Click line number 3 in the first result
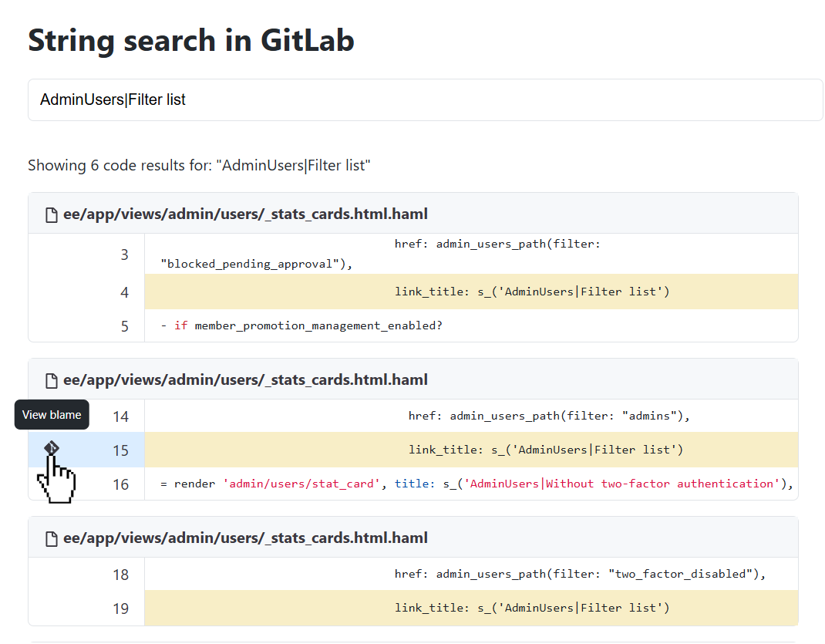This screenshot has width=825, height=644. 124,254
